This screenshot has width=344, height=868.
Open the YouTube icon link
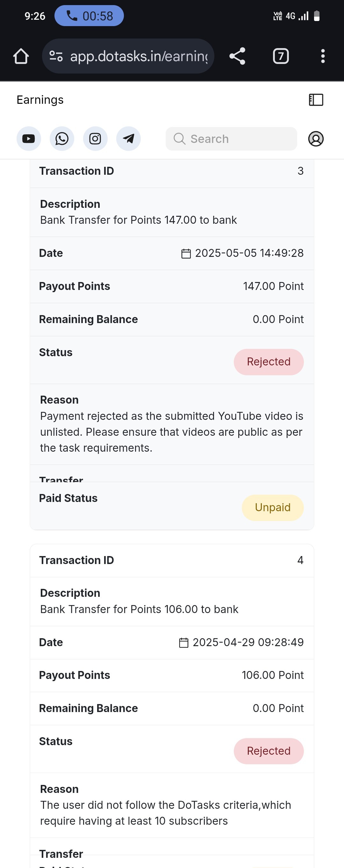click(x=29, y=138)
